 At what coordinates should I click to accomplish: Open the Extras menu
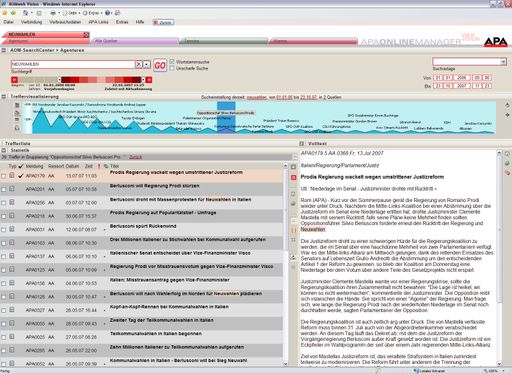(122, 22)
